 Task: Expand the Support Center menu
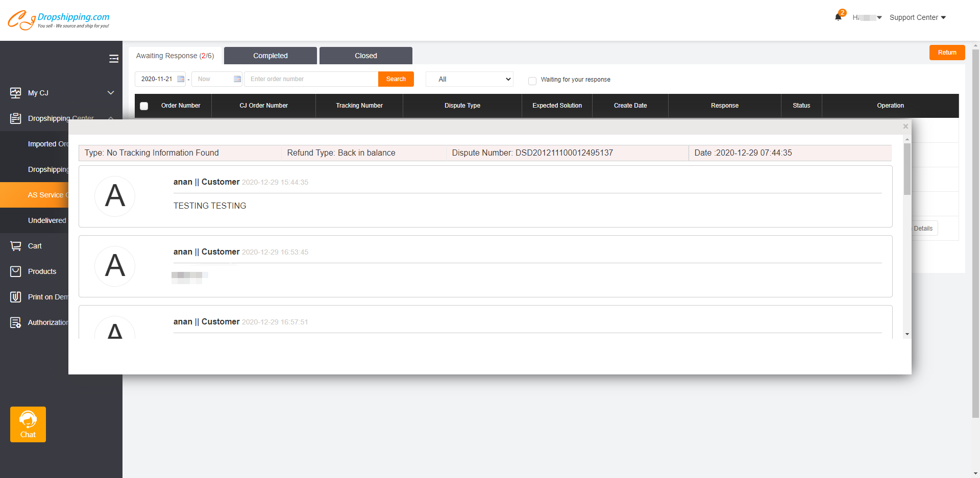[x=917, y=17]
